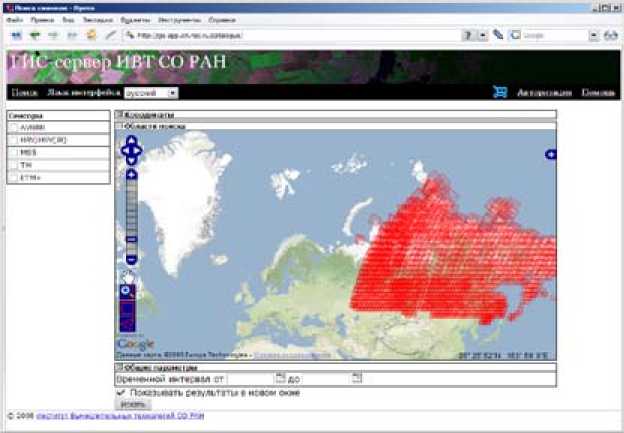
Task: Pan map left with left arrow
Action: (x=125, y=150)
